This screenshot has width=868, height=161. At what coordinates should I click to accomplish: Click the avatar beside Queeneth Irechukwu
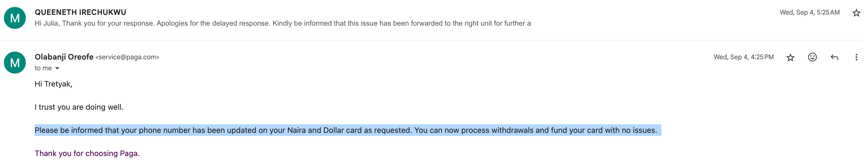15,18
